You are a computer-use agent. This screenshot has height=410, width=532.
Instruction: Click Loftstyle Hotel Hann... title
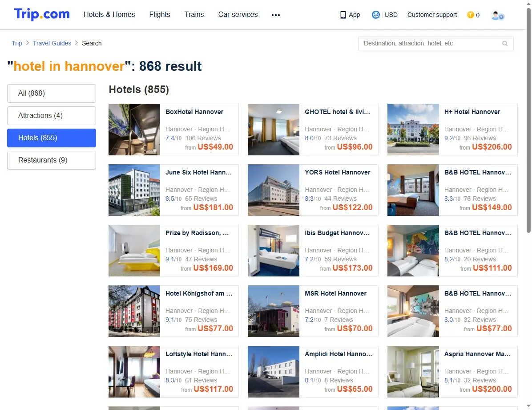pos(199,354)
